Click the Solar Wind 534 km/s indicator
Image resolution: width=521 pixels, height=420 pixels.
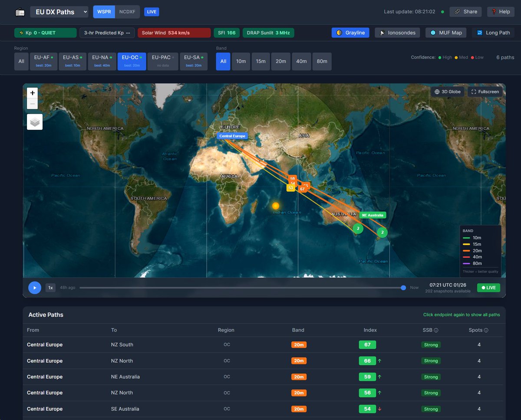click(174, 33)
